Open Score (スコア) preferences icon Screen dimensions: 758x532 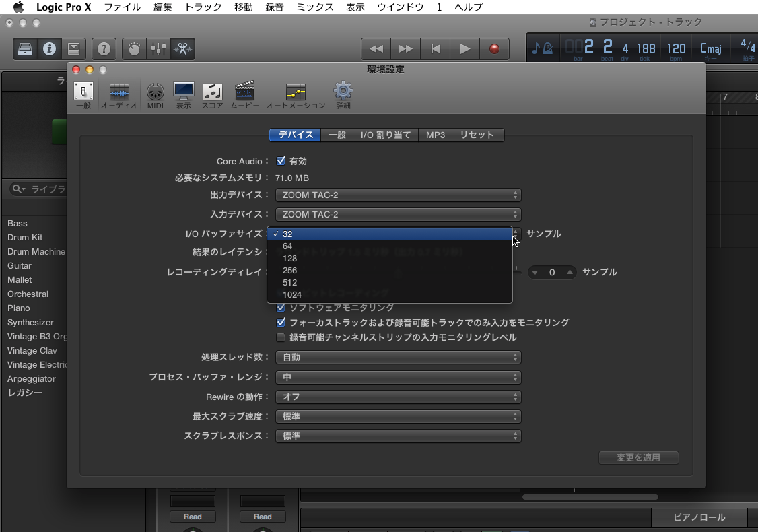coord(212,95)
